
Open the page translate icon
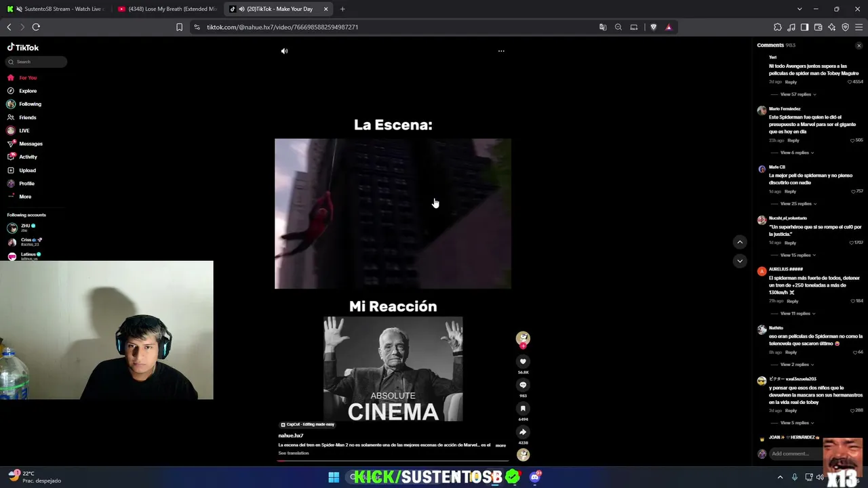[x=603, y=27]
